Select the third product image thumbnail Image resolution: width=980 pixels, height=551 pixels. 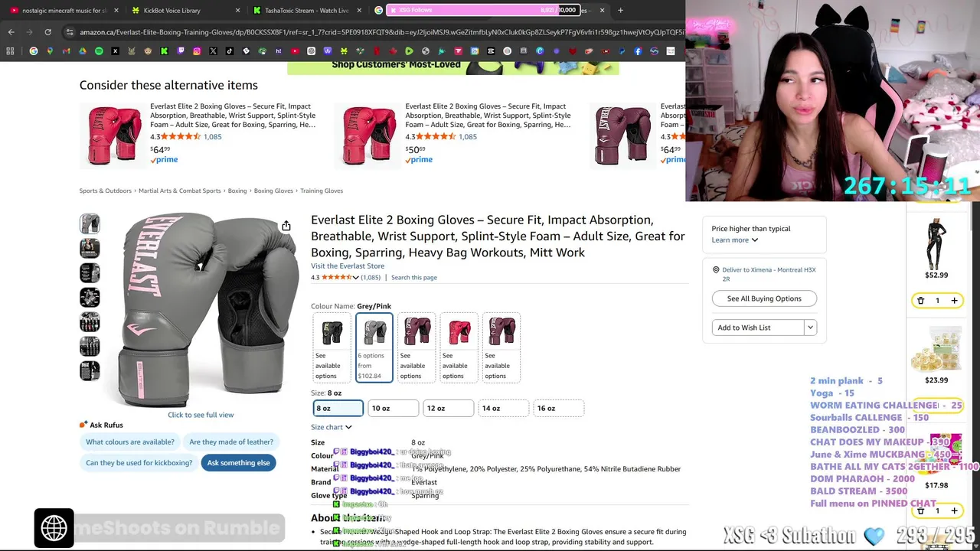tap(90, 272)
